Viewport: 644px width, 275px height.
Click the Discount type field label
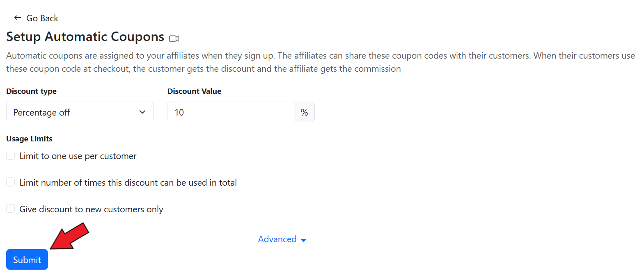(x=31, y=91)
